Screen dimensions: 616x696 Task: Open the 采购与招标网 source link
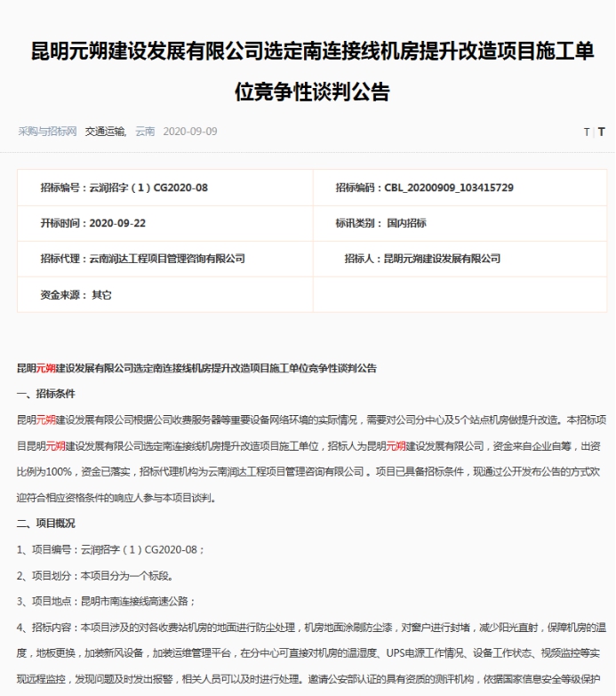[48, 132]
